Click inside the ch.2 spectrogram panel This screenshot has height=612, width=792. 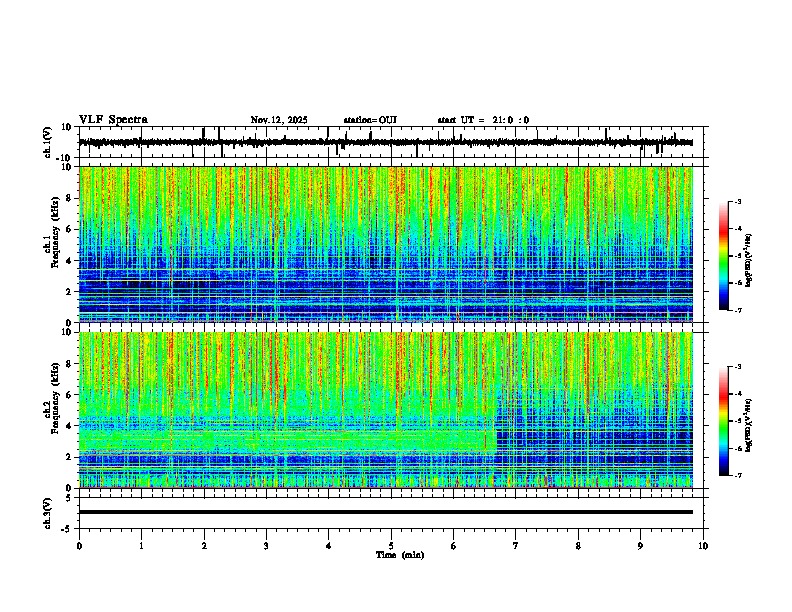pos(386,410)
